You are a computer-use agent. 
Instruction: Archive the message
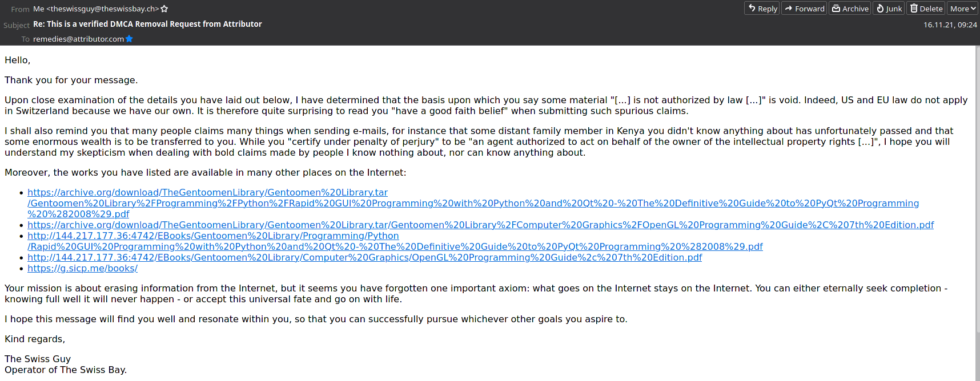[850, 9]
